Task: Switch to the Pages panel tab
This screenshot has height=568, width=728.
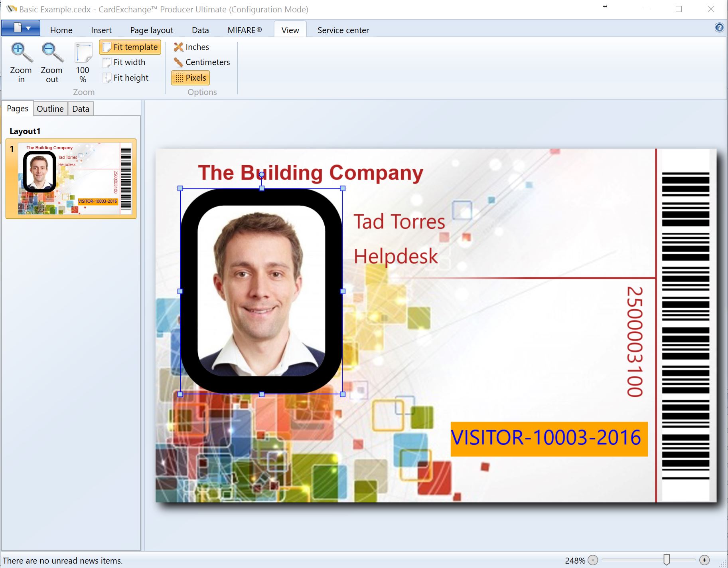Action: coord(18,109)
